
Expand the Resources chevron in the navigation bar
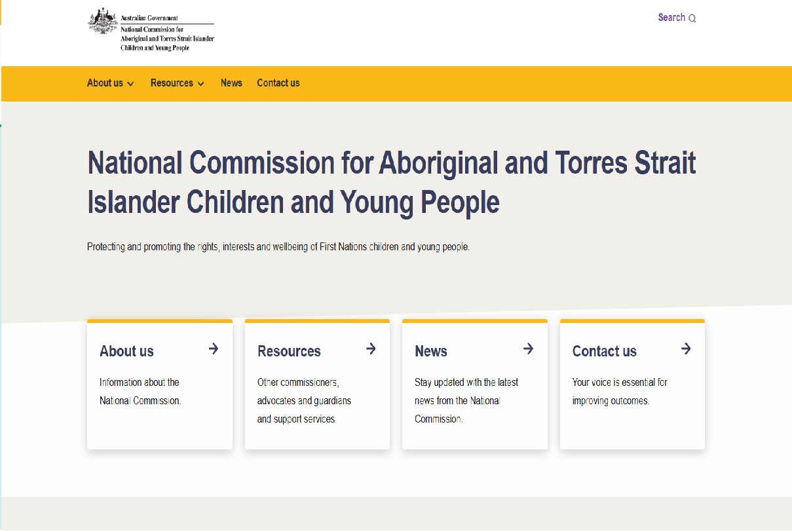pos(200,84)
